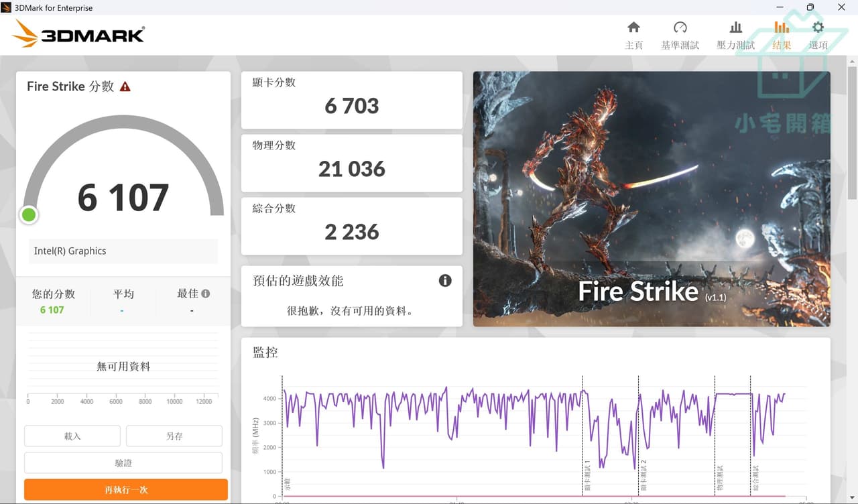Click the orange results chart icon
The image size is (858, 504).
(x=782, y=27)
